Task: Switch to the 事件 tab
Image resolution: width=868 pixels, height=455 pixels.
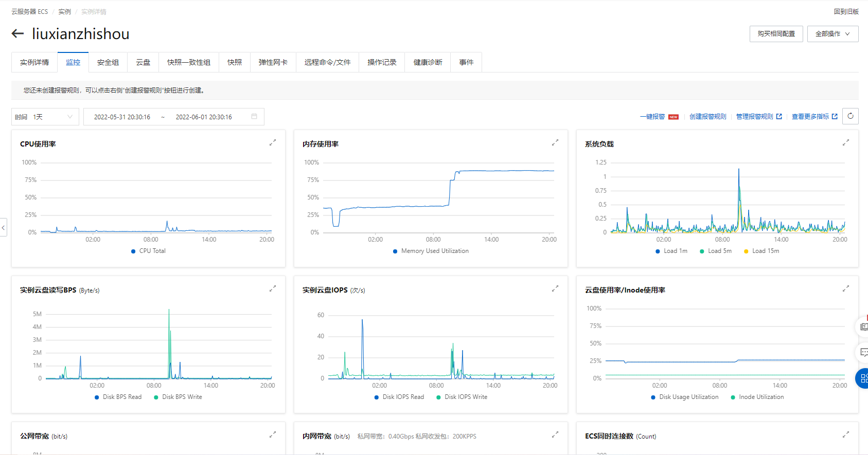Action: (466, 62)
